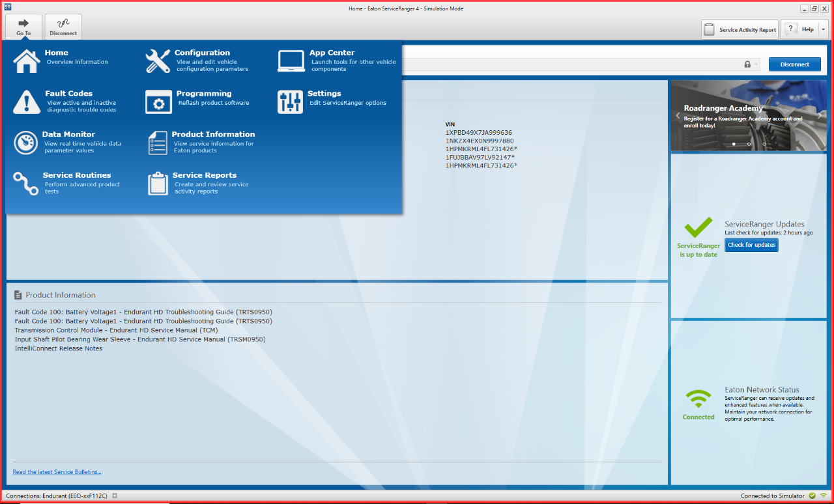The image size is (834, 504).
Task: Click the Product Information document icon
Action: [158, 143]
